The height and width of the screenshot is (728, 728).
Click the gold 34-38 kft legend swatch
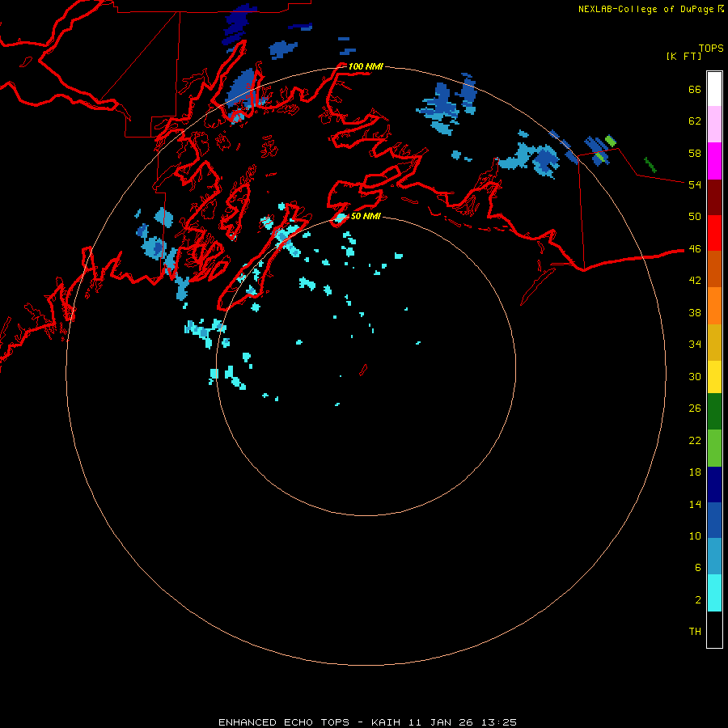point(714,342)
